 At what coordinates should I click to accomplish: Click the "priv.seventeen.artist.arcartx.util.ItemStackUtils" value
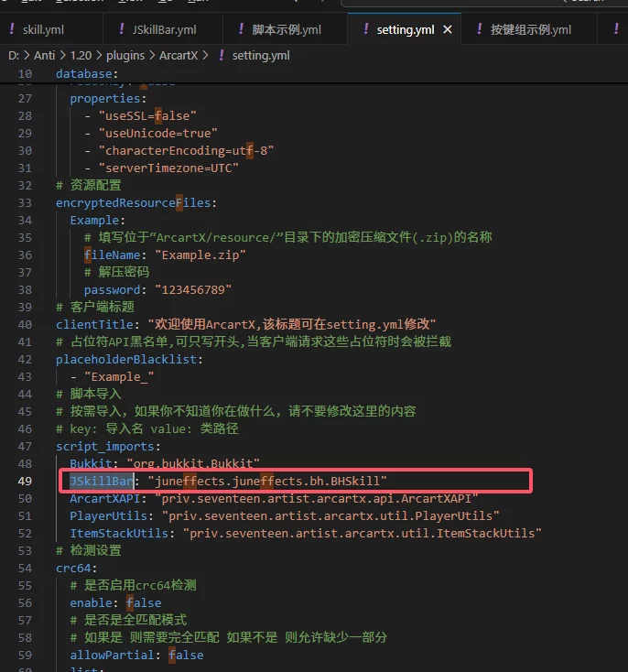[363, 534]
